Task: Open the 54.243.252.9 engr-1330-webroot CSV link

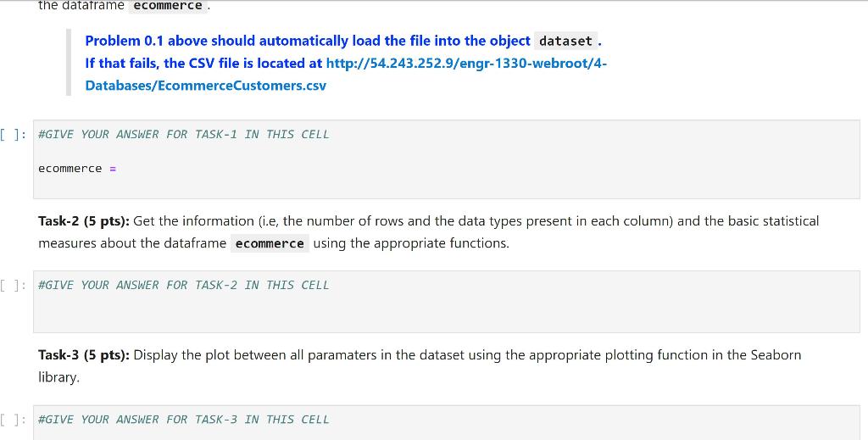Action: click(466, 63)
